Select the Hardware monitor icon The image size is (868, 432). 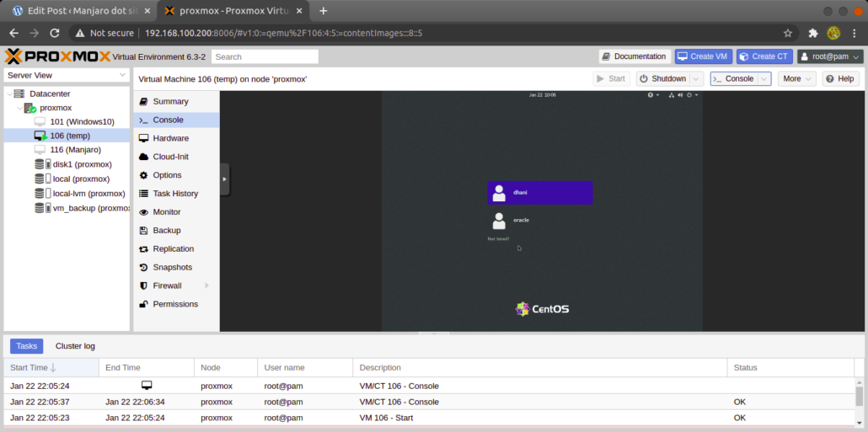[143, 138]
